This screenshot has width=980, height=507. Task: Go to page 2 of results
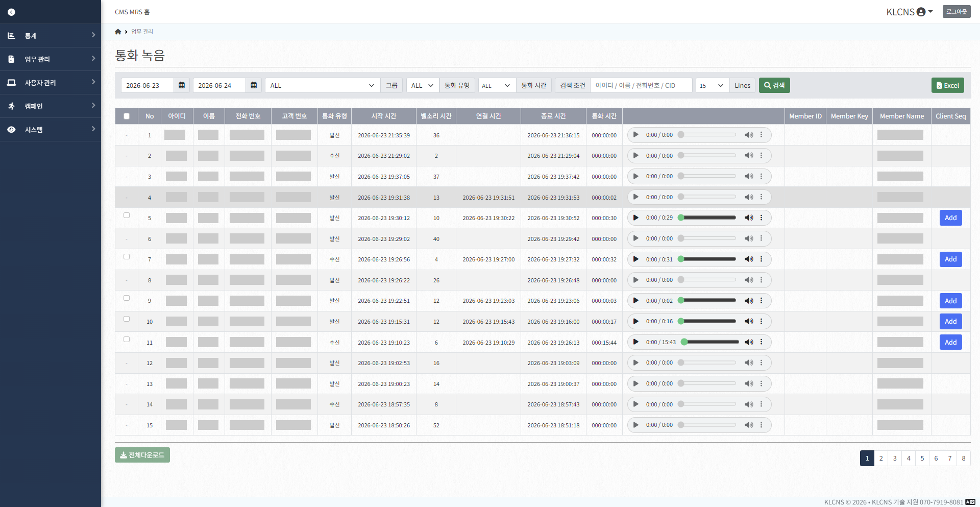(881, 458)
